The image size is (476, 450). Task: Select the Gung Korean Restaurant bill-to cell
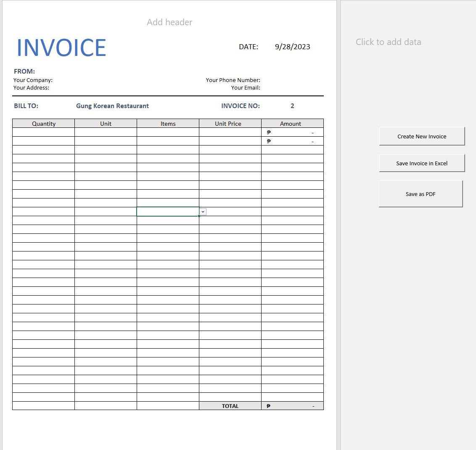tap(112, 106)
